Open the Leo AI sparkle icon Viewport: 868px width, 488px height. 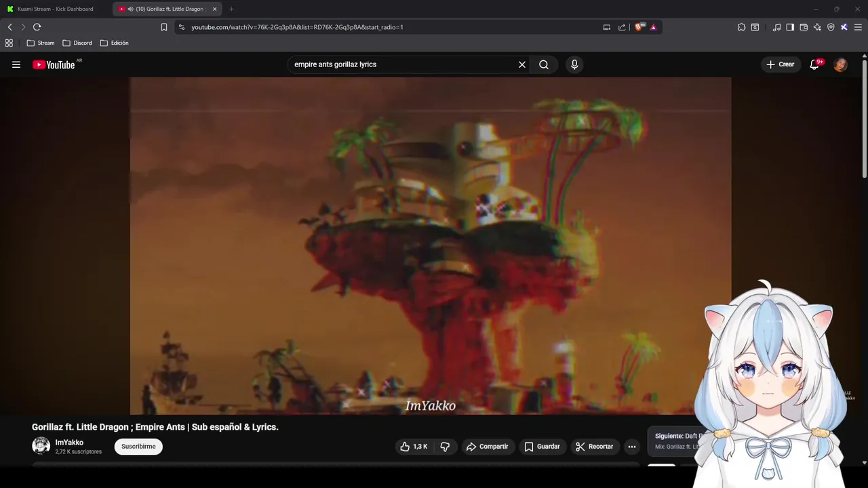(x=817, y=27)
